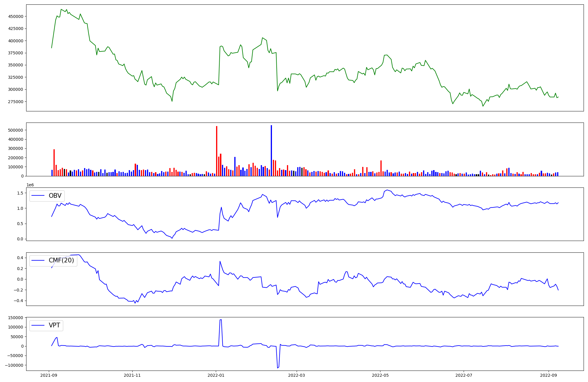
Task: Select the 2022-01 x-axis date label
Action: point(216,375)
